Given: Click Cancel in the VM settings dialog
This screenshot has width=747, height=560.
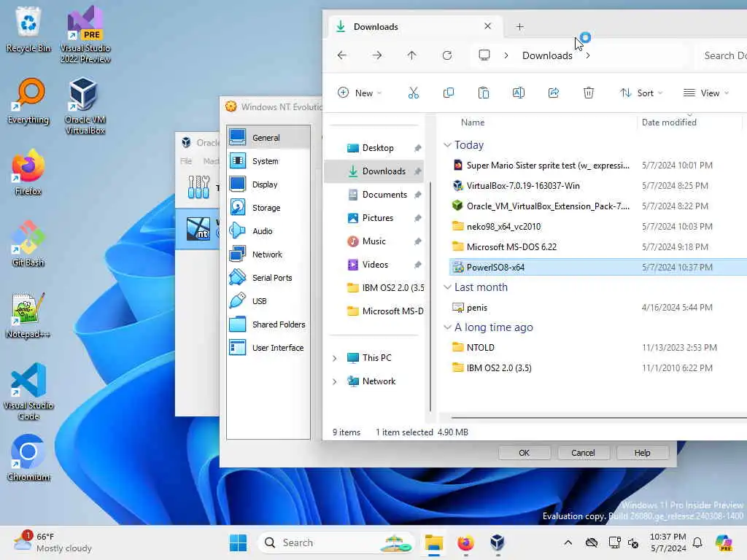Looking at the screenshot, I should pos(583,452).
